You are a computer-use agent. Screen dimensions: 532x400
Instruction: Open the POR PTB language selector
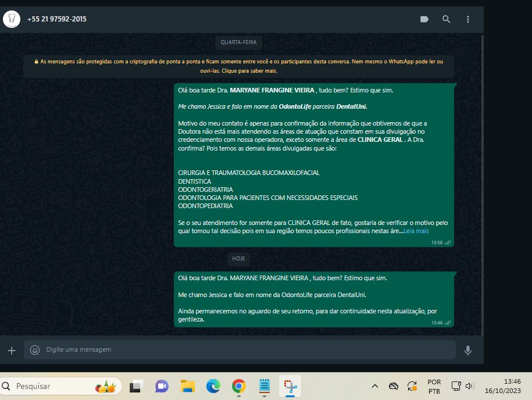pos(434,387)
